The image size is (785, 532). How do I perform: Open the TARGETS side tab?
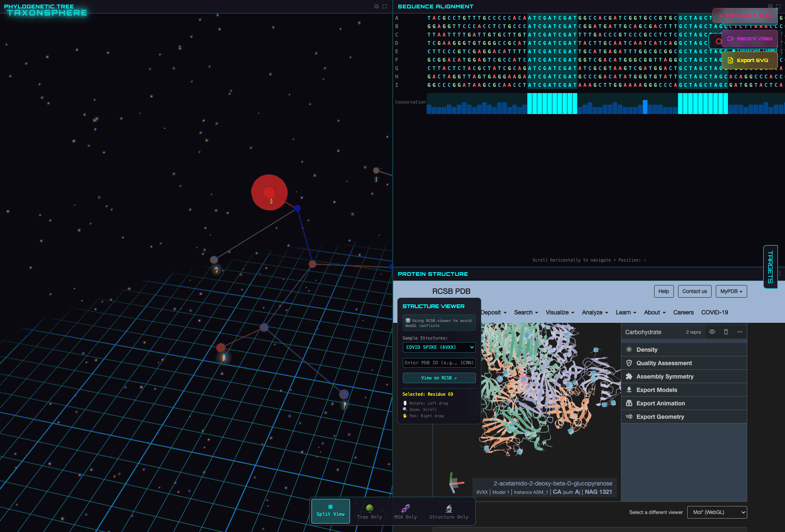tap(770, 267)
